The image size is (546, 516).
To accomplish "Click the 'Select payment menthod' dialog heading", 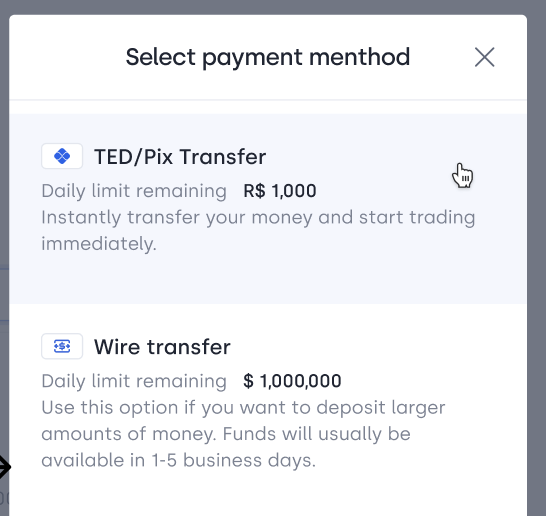I will 268,57.
